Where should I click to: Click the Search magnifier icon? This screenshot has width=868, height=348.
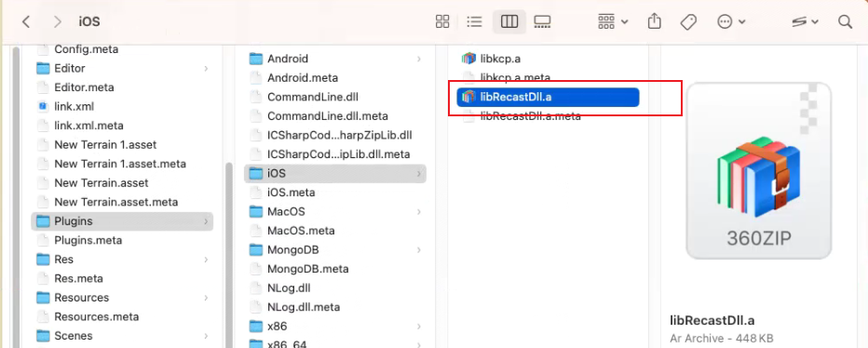pyautogui.click(x=845, y=22)
